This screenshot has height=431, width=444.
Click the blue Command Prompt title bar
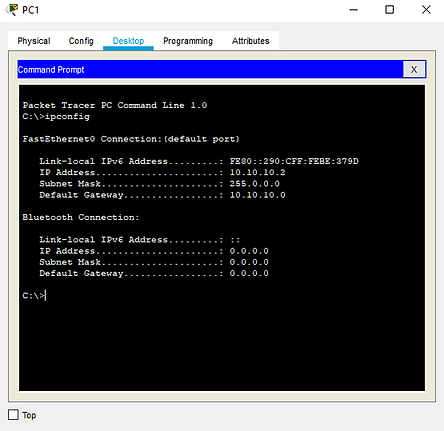[210, 69]
